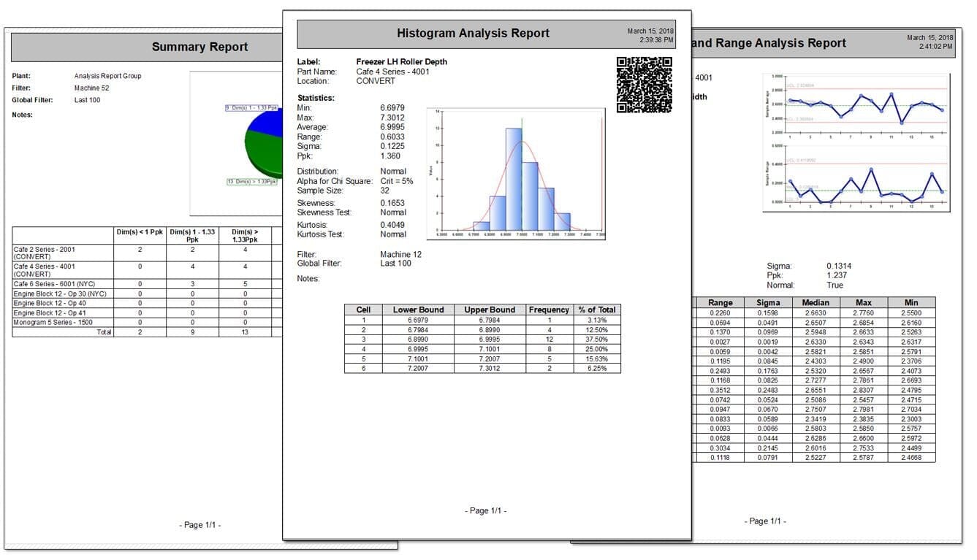This screenshot has height=560, width=977.
Task: Click the blue slice of the Summary pie chart
Action: [x=265, y=123]
